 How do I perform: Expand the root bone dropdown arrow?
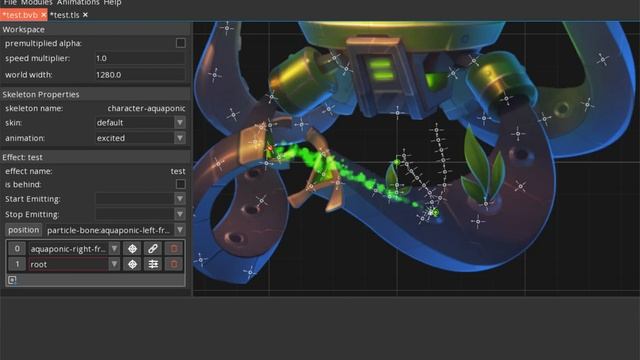pos(114,264)
